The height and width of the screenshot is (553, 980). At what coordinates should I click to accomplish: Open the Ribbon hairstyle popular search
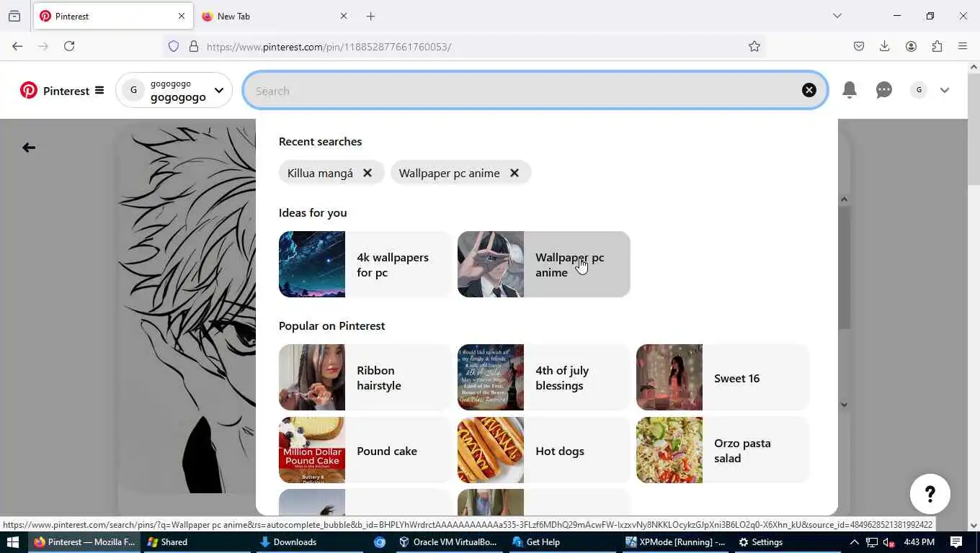click(365, 377)
